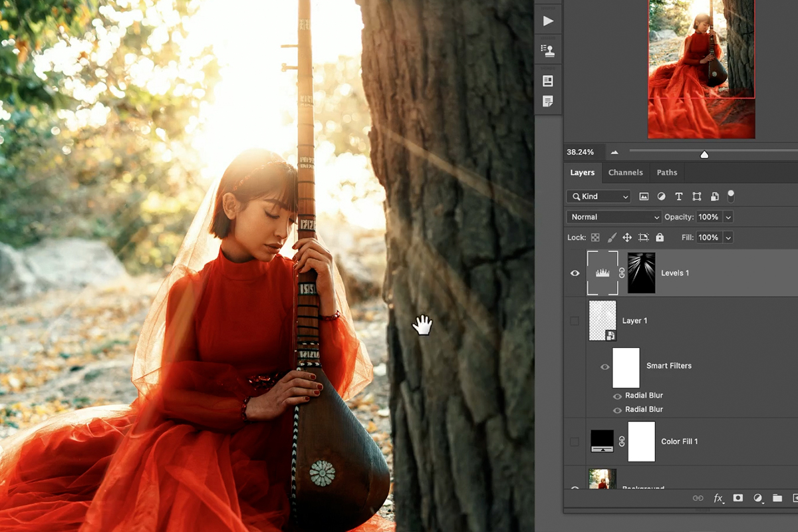Click the Link layers icon
This screenshot has width=798, height=532.
tap(698, 497)
